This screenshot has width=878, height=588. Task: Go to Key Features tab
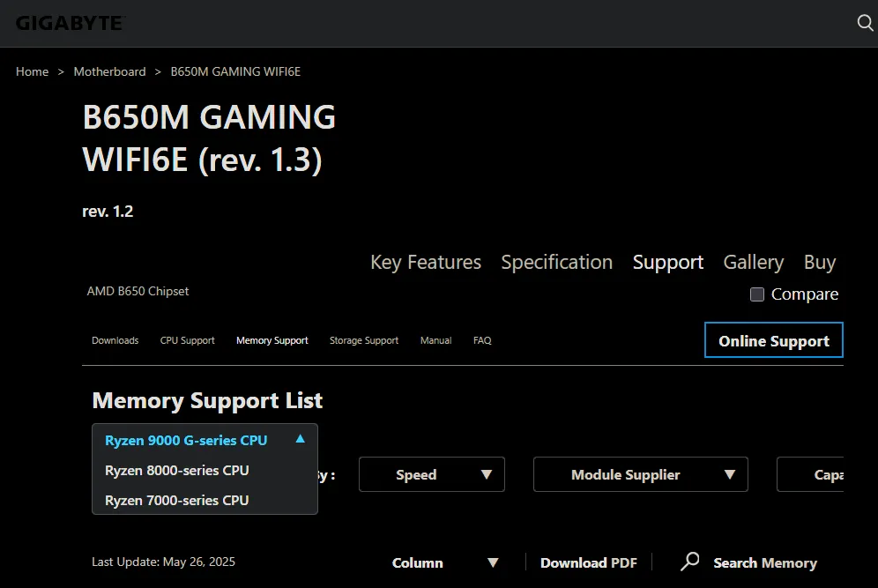click(x=426, y=262)
